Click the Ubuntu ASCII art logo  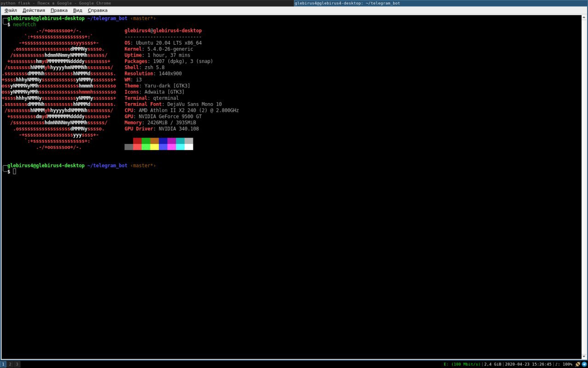pos(59,89)
